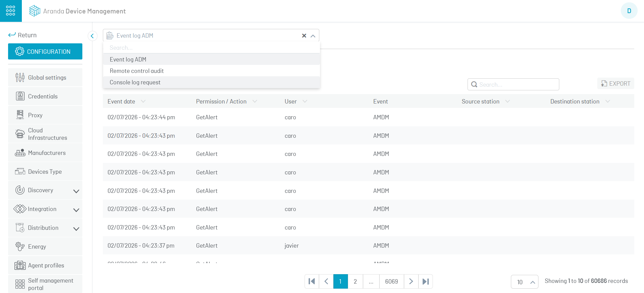
Task: Click the Credentials badge icon
Action: [x=20, y=96]
